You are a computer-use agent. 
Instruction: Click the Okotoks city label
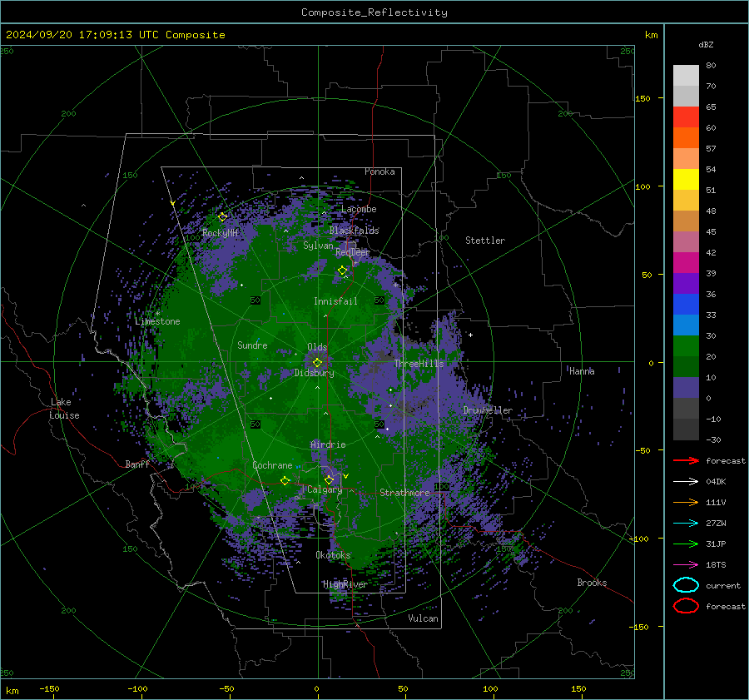[333, 555]
